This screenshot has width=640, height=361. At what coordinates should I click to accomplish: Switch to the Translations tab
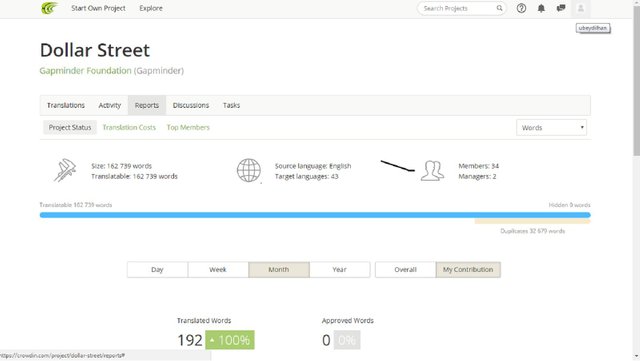66,105
